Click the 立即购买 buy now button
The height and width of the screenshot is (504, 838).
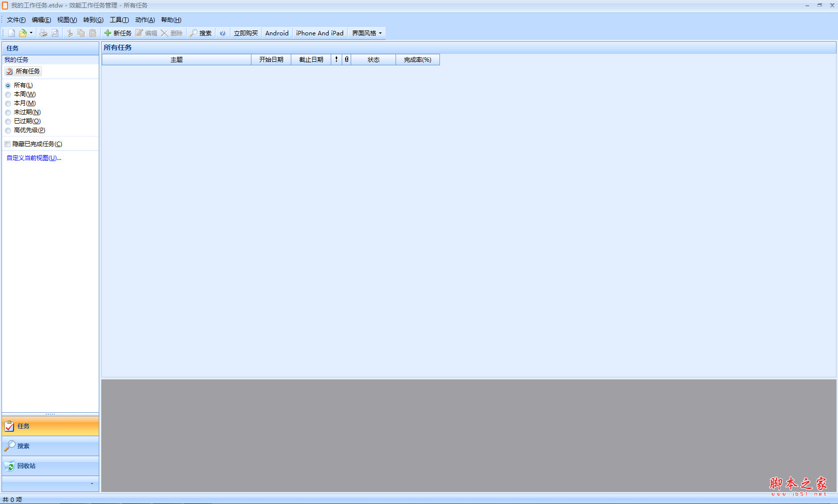246,33
